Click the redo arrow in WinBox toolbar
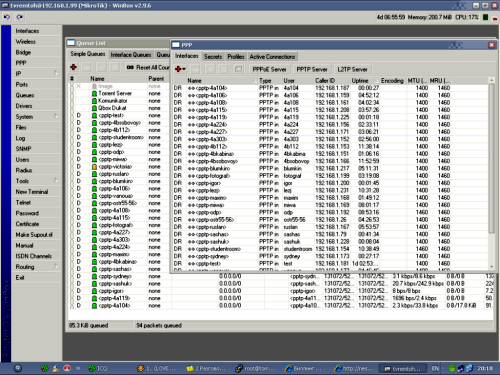The height and width of the screenshot is (375, 500). (x=20, y=17)
